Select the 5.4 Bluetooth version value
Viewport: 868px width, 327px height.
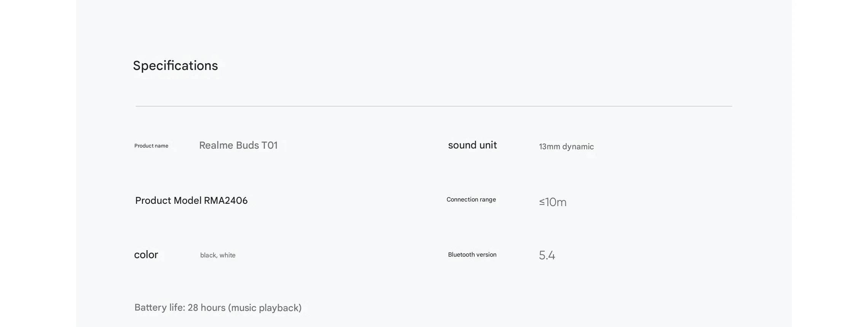(x=547, y=255)
